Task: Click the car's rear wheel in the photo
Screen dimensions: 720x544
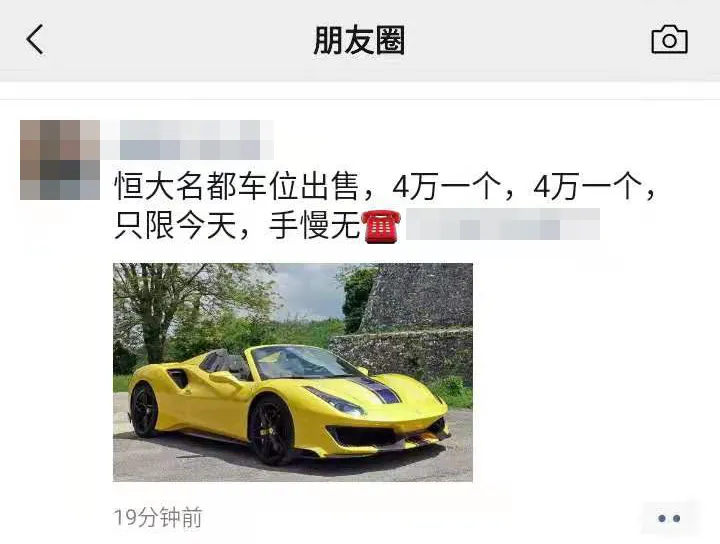Action: point(144,410)
